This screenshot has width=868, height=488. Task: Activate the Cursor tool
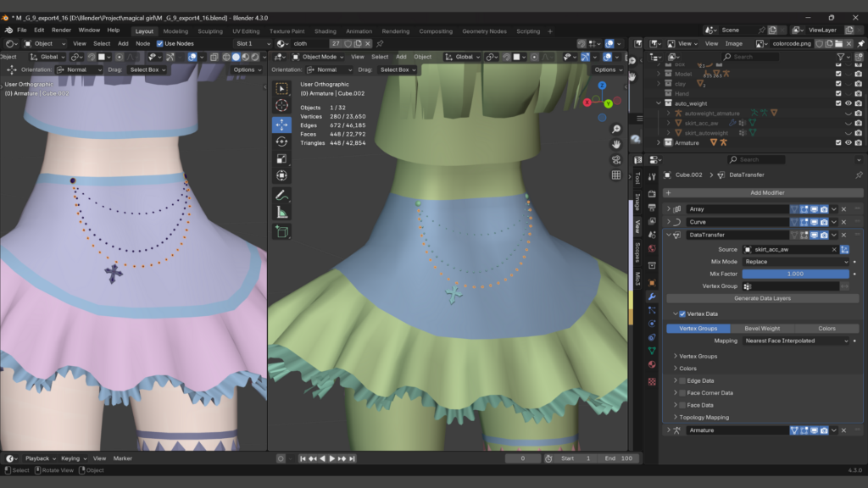coord(281,105)
